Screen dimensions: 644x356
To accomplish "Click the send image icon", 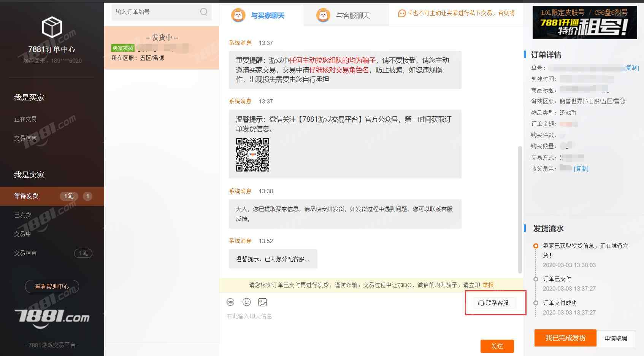I will [x=262, y=302].
